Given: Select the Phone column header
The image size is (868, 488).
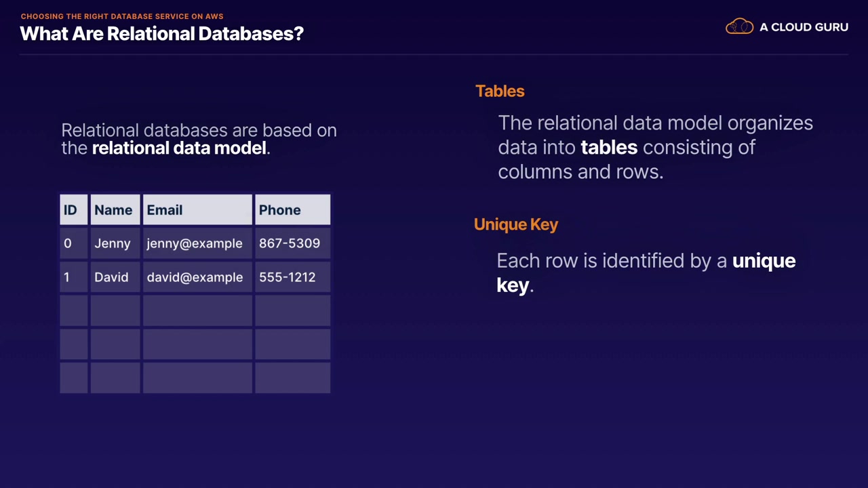Looking at the screenshot, I should (292, 210).
